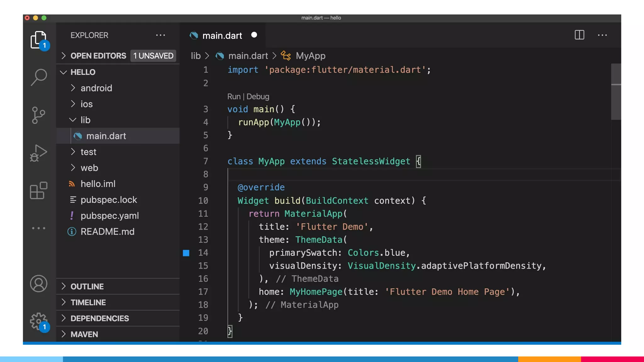Open the Source Control view

[39, 115]
